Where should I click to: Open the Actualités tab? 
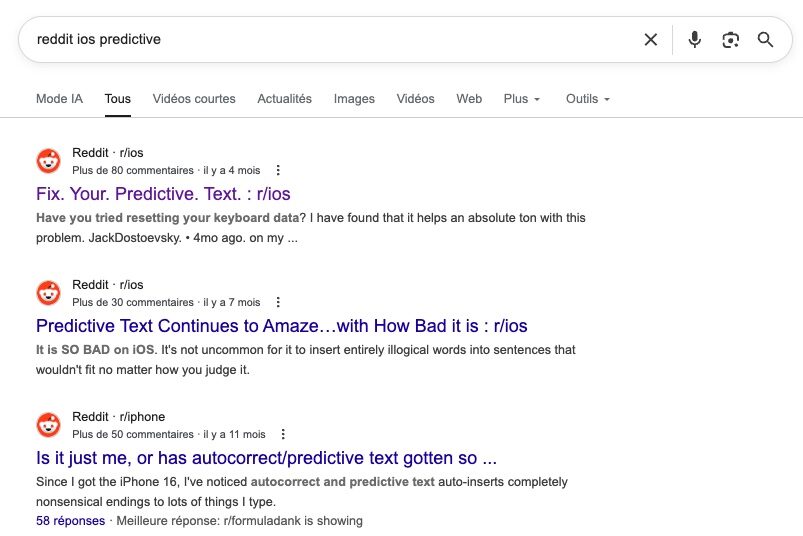coord(284,99)
